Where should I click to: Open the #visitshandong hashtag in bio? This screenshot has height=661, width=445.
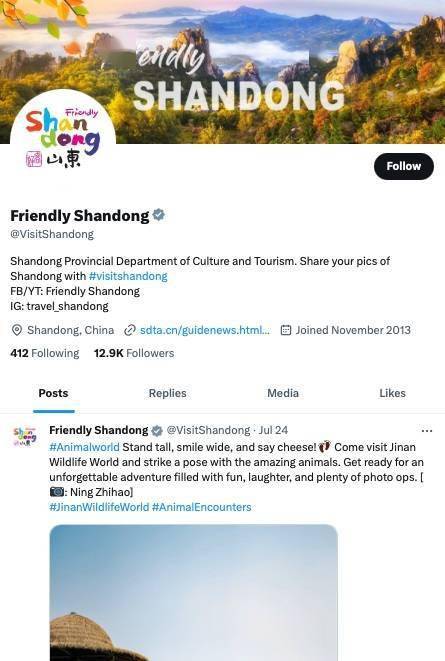[128, 276]
